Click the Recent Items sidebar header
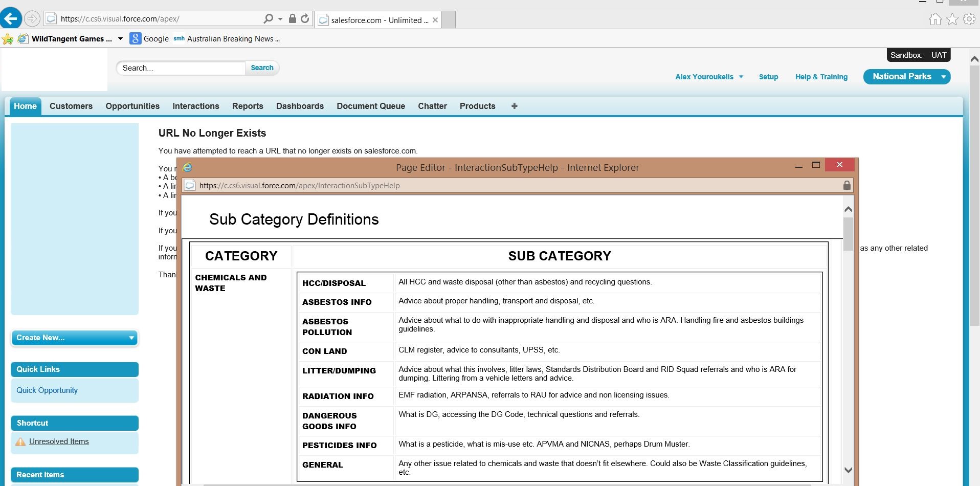 pyautogui.click(x=75, y=475)
